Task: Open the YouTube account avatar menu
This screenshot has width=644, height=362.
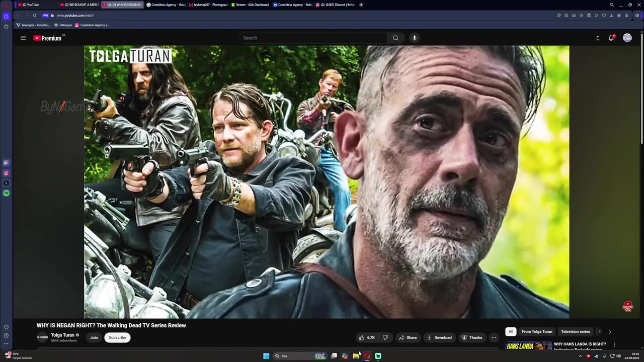Action: point(627,38)
